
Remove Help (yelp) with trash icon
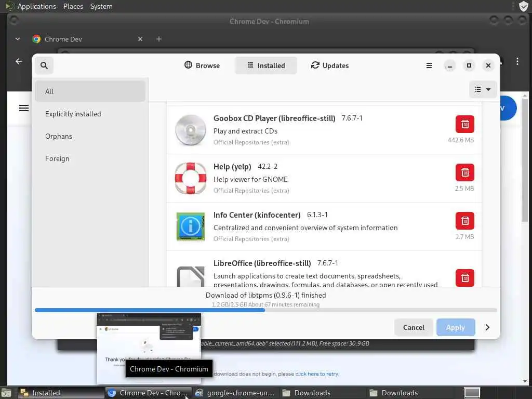465,172
